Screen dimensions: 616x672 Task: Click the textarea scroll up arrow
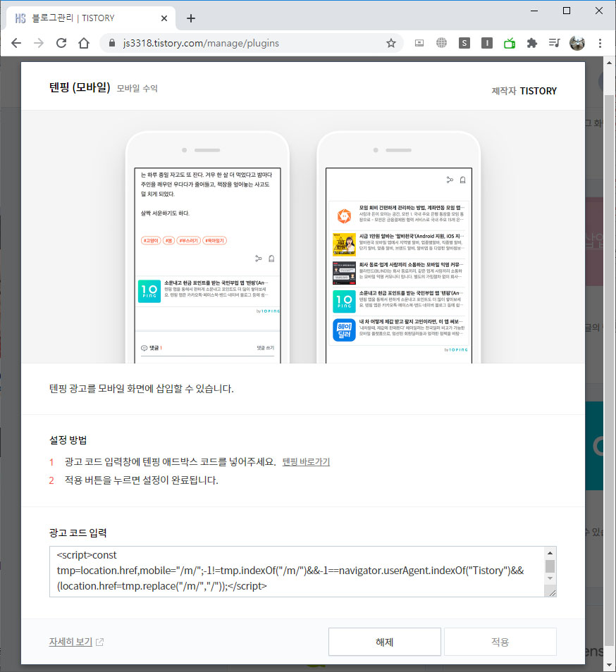click(550, 552)
